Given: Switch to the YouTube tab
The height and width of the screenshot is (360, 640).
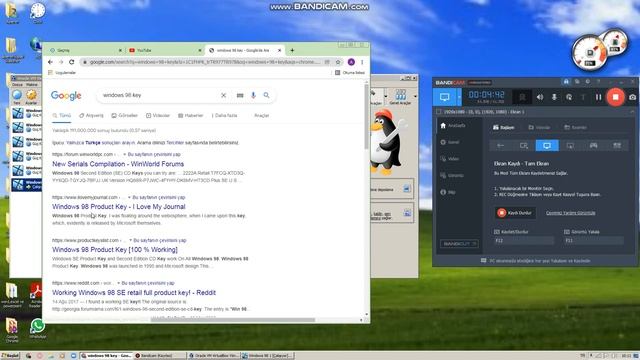Looking at the screenshot, I should pyautogui.click(x=165, y=50).
